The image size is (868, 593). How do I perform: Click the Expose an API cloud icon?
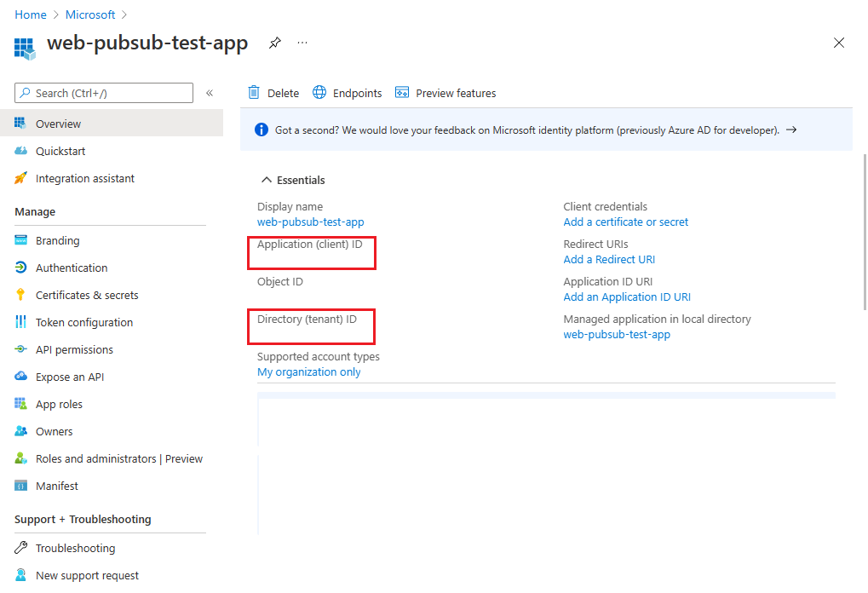(x=21, y=377)
